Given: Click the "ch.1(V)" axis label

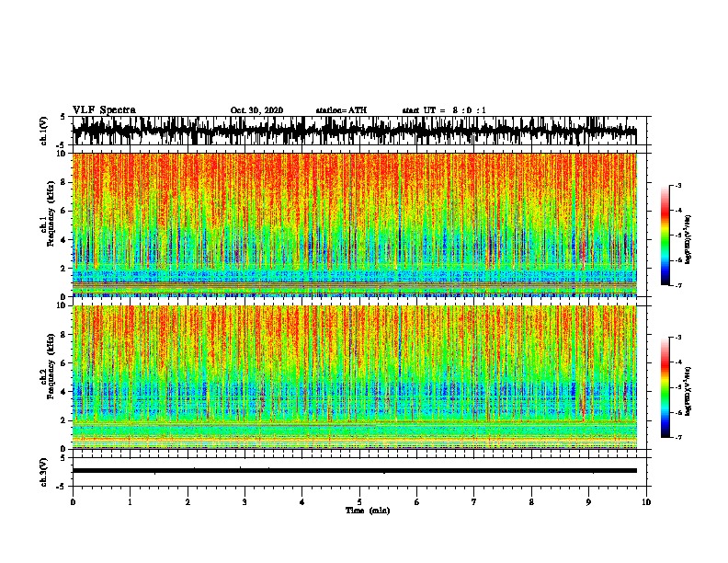Looking at the screenshot, I should click(44, 131).
